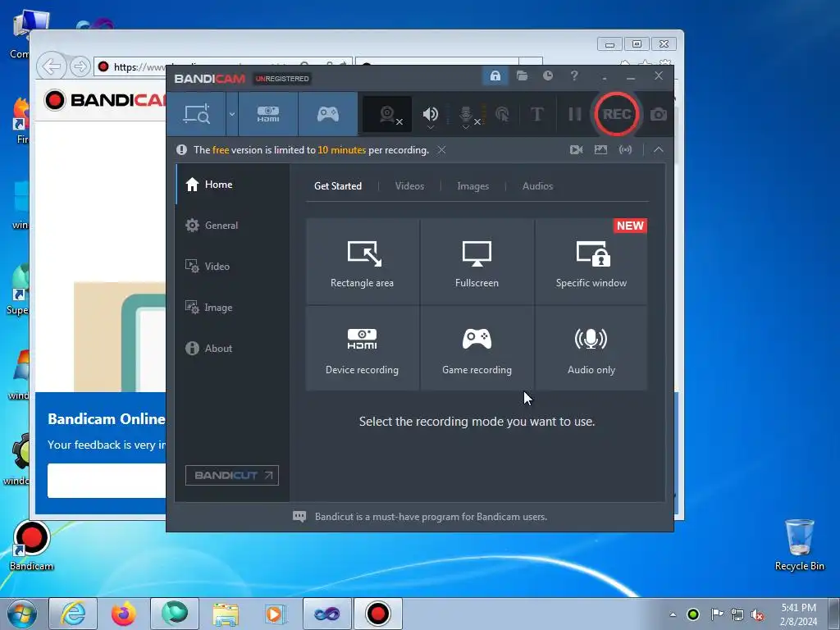Open the About section
The image size is (840, 630).
click(232, 348)
